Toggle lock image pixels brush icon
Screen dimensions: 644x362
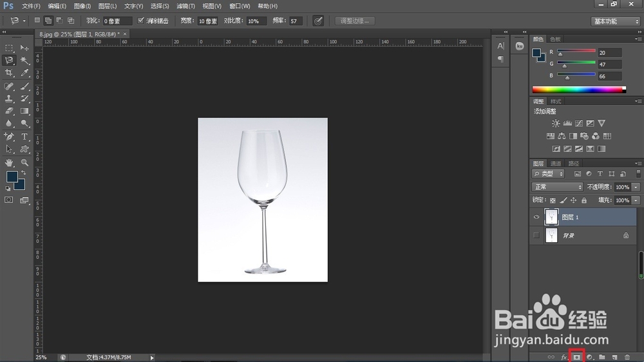(563, 200)
